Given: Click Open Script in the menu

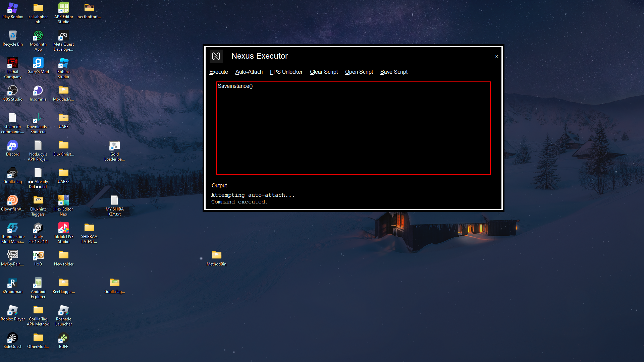Looking at the screenshot, I should pos(359,72).
